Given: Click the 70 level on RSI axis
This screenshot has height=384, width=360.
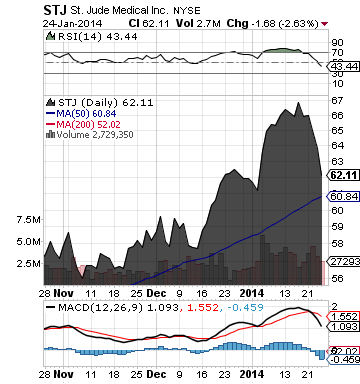Looking at the screenshot, I should pyautogui.click(x=337, y=53).
